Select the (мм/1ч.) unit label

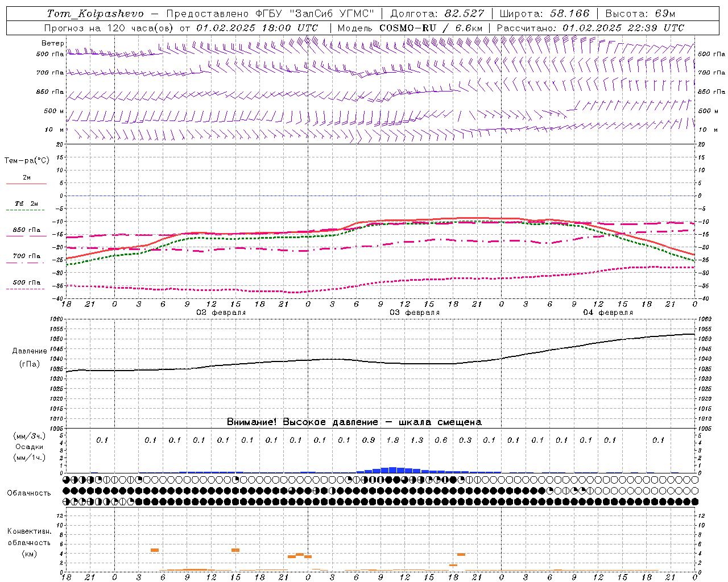pos(29,458)
